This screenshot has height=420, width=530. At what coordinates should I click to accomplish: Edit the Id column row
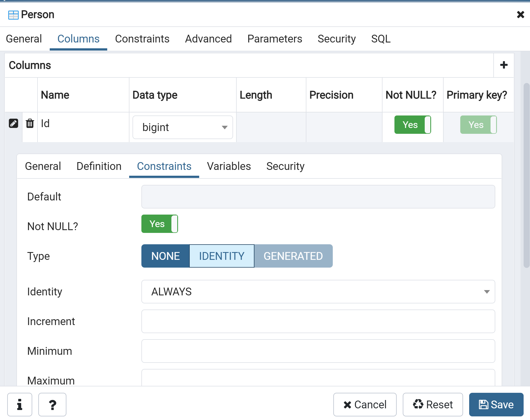point(13,123)
